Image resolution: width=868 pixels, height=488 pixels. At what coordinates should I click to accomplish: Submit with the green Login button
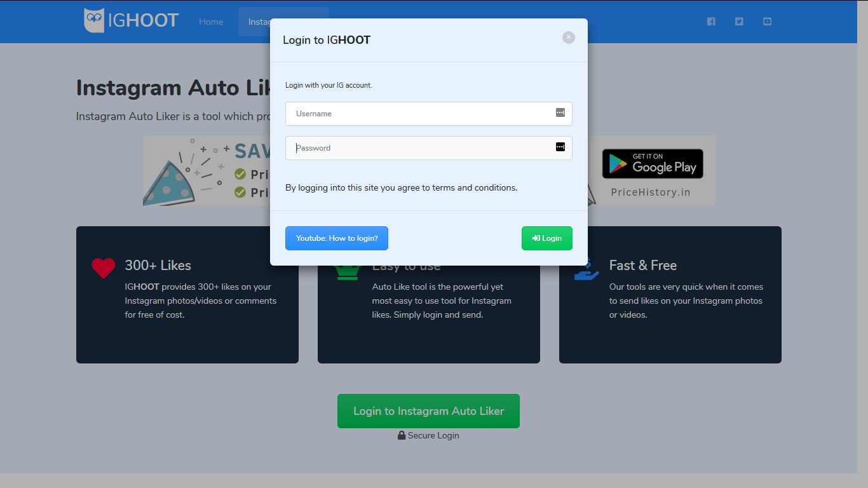547,238
